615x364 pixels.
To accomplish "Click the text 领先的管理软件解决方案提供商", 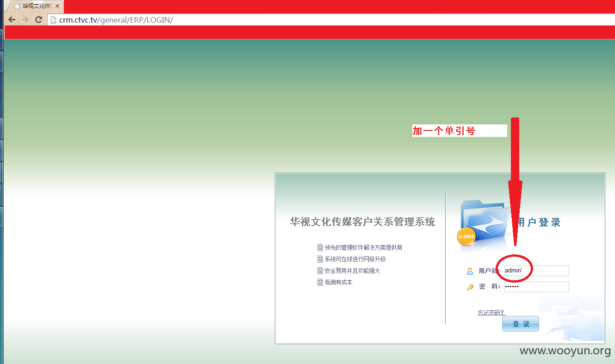I will click(363, 247).
